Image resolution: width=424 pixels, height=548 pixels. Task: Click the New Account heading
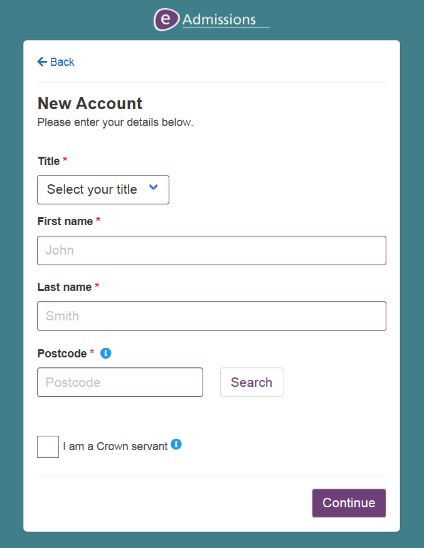point(90,103)
